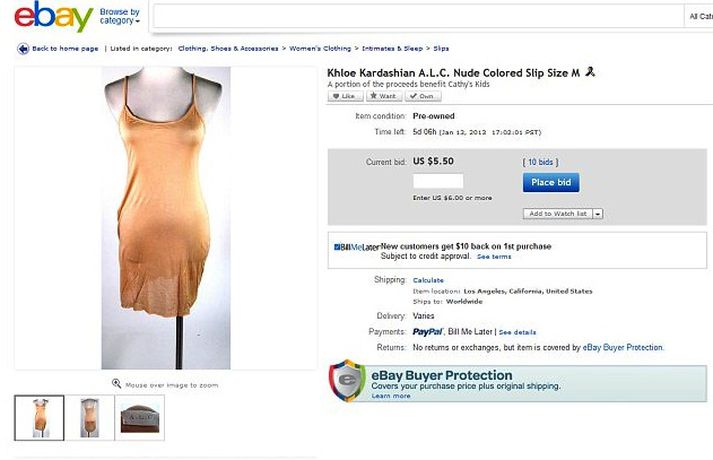Toggle the Like heart button
The width and height of the screenshot is (713, 460).
[x=343, y=96]
